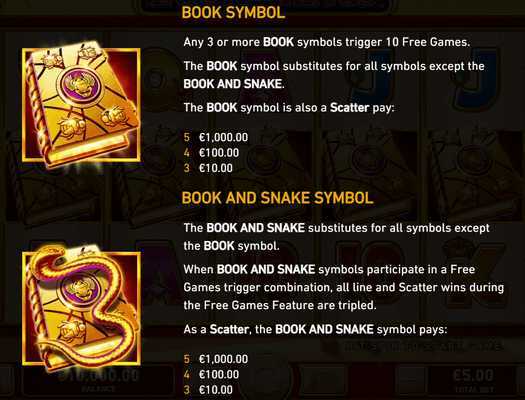Click the Book and Snake symbol icon
The image size is (525, 400).
click(81, 308)
